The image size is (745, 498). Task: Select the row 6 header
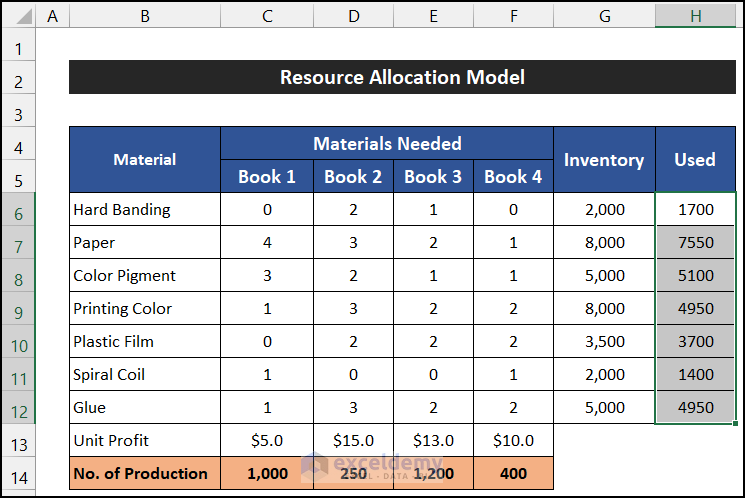point(19,209)
